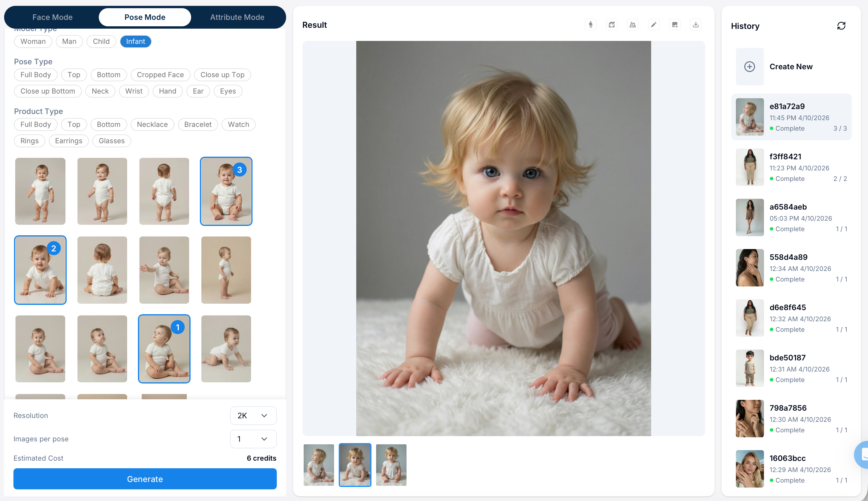Refresh the History panel
The height and width of the screenshot is (501, 868).
coord(841,26)
